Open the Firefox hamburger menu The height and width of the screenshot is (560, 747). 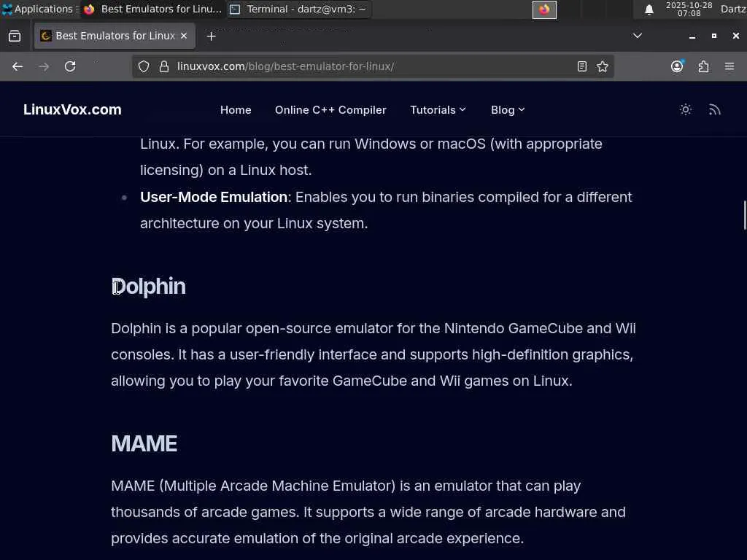point(729,66)
